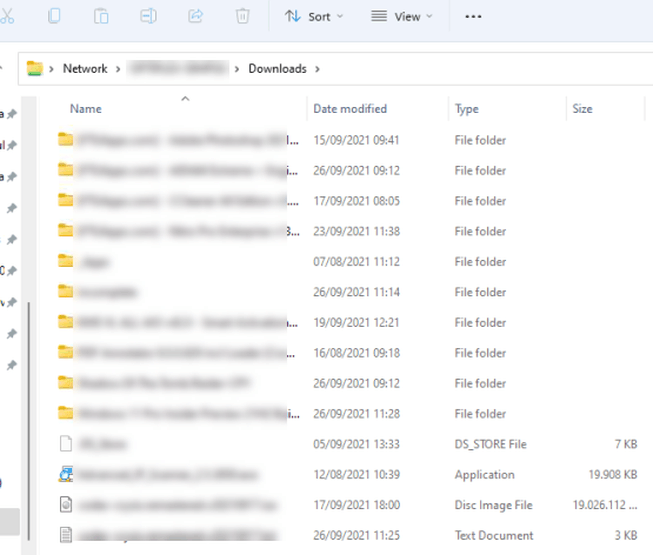This screenshot has width=653, height=555.
Task: Select folder icon dated 17/09/2021 08:05
Action: (65, 200)
